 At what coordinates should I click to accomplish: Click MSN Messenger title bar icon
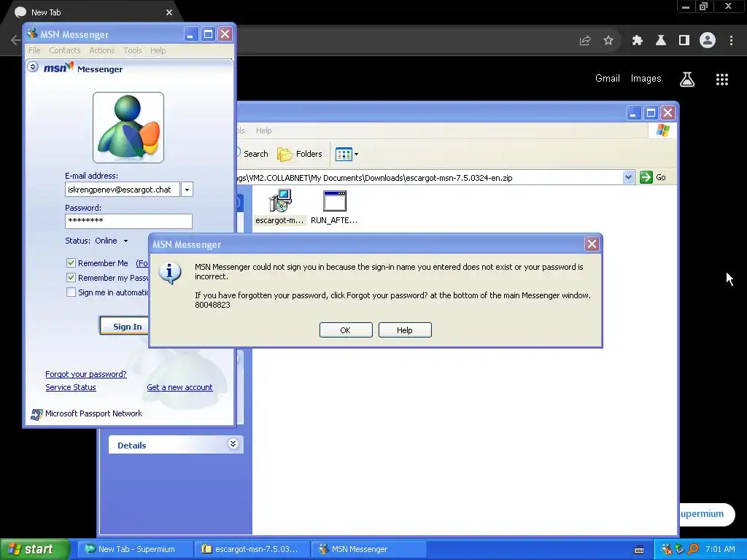pyautogui.click(x=32, y=34)
